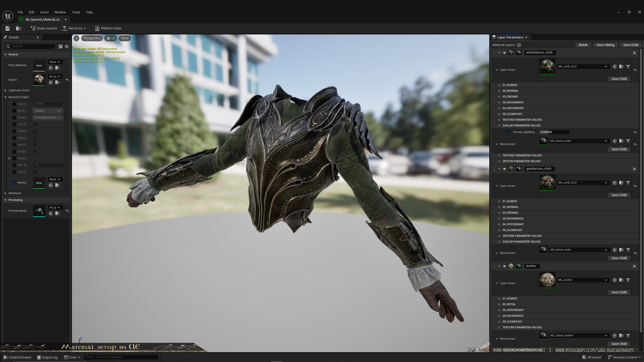Open the ML_leather layer asset dropdown

point(583,280)
